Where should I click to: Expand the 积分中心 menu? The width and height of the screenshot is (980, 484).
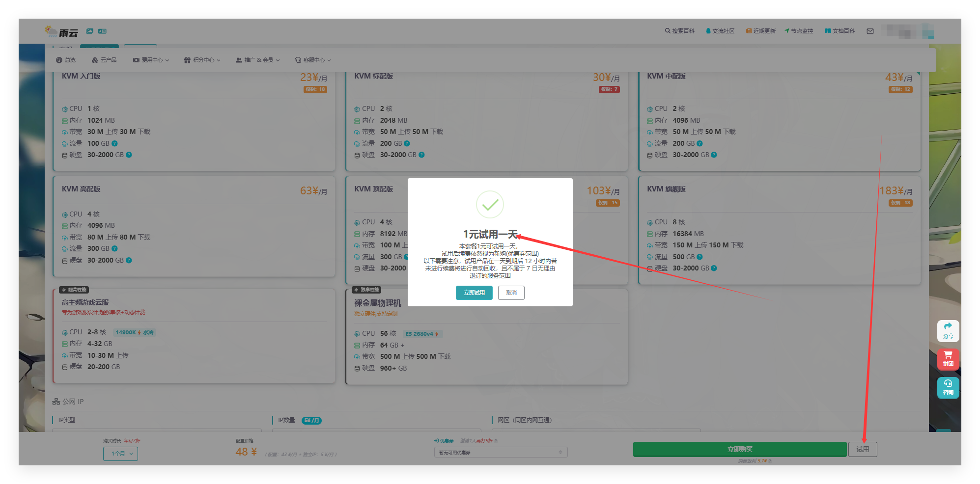click(202, 60)
